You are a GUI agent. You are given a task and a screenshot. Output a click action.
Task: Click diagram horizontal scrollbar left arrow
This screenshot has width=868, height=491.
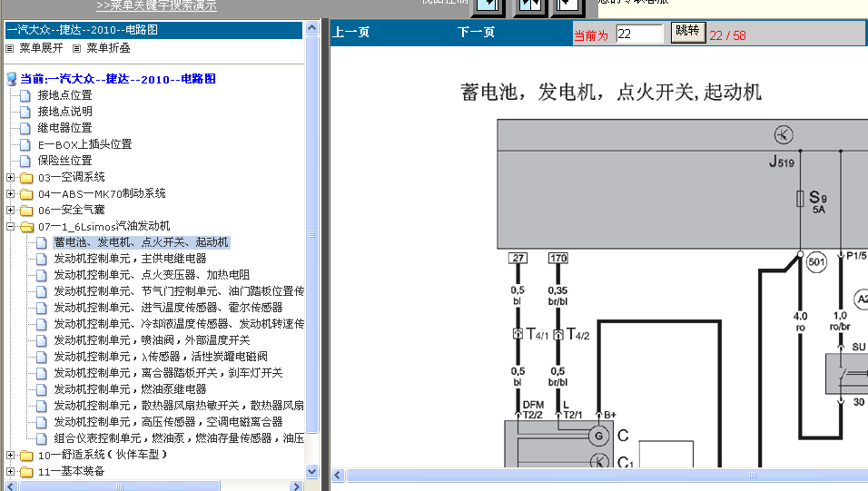(x=338, y=475)
